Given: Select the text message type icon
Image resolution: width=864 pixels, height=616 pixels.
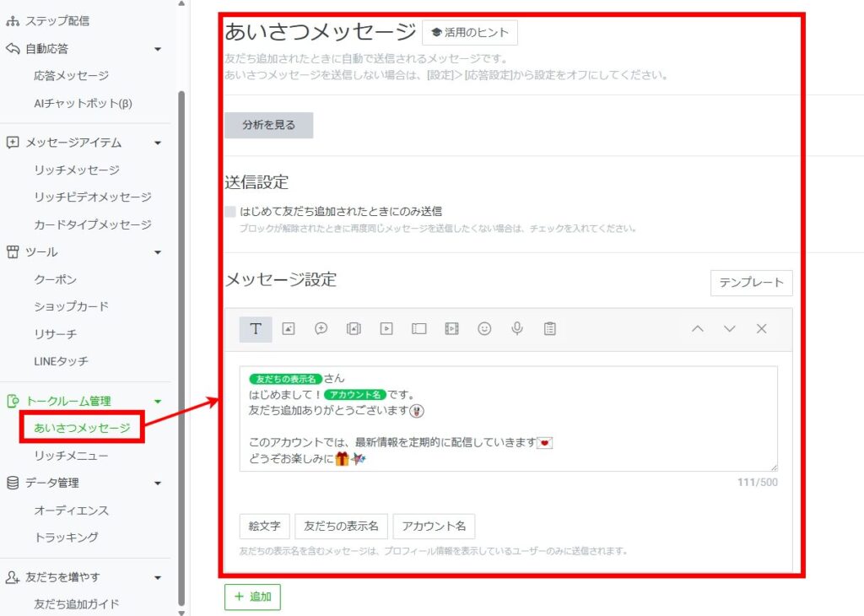Looking at the screenshot, I should tap(256, 329).
